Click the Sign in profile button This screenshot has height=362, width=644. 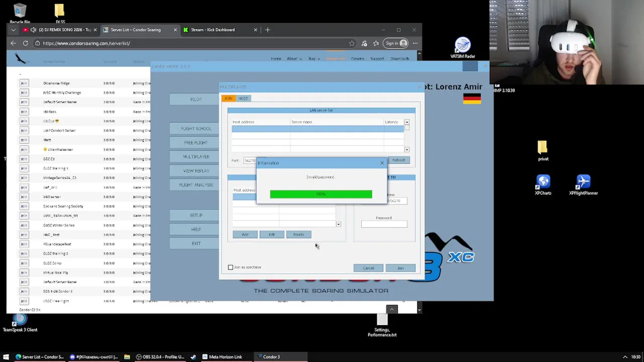point(396,43)
